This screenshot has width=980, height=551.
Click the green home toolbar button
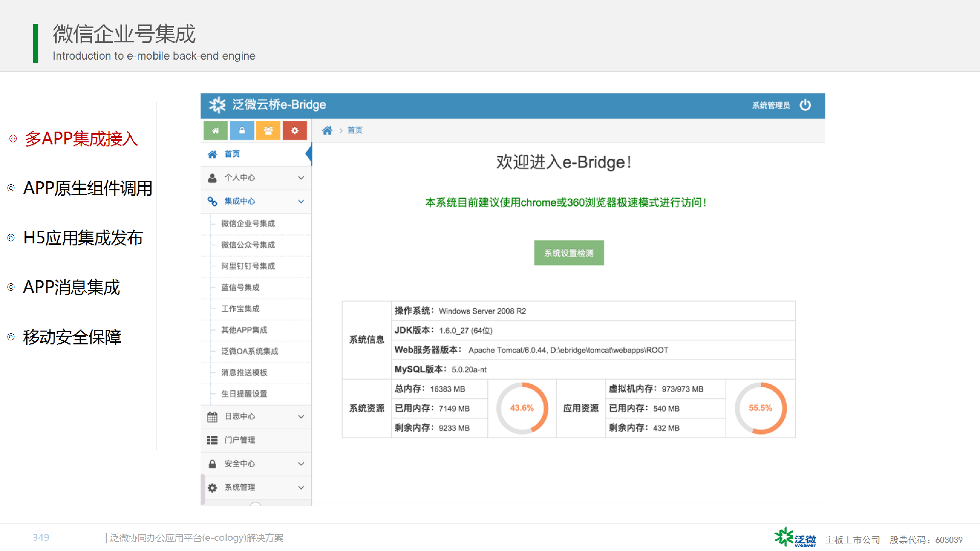tap(215, 131)
